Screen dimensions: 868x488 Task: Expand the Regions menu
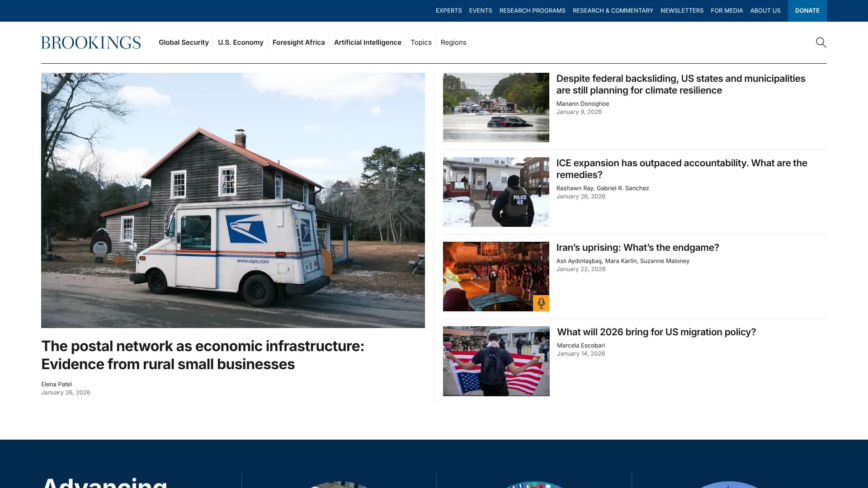[453, 42]
